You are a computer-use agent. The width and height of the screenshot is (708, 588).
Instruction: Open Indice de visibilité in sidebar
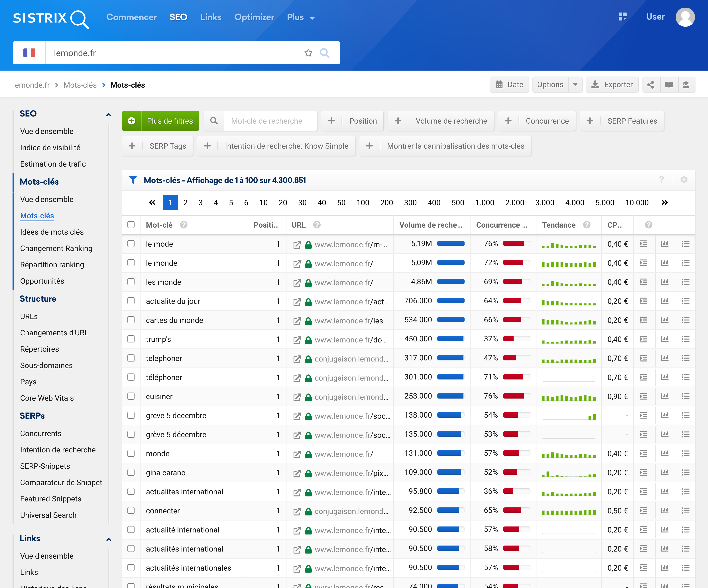pyautogui.click(x=50, y=148)
